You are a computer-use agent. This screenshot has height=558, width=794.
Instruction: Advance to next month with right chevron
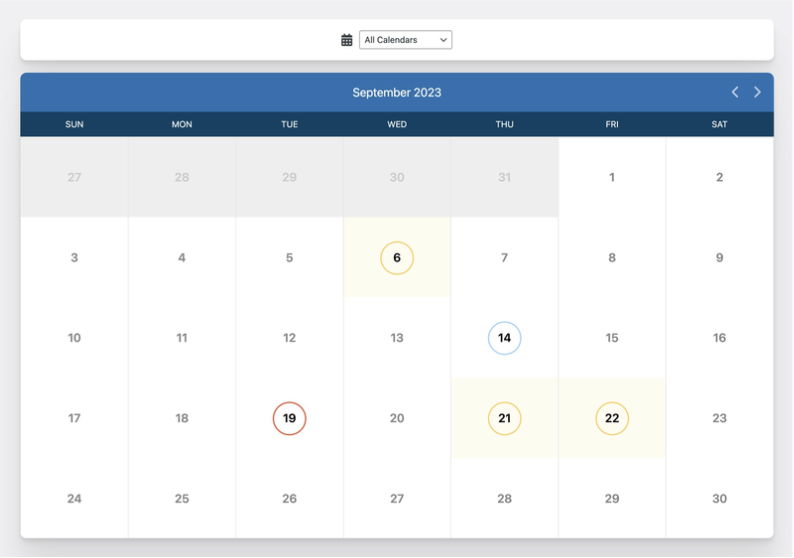tap(757, 92)
